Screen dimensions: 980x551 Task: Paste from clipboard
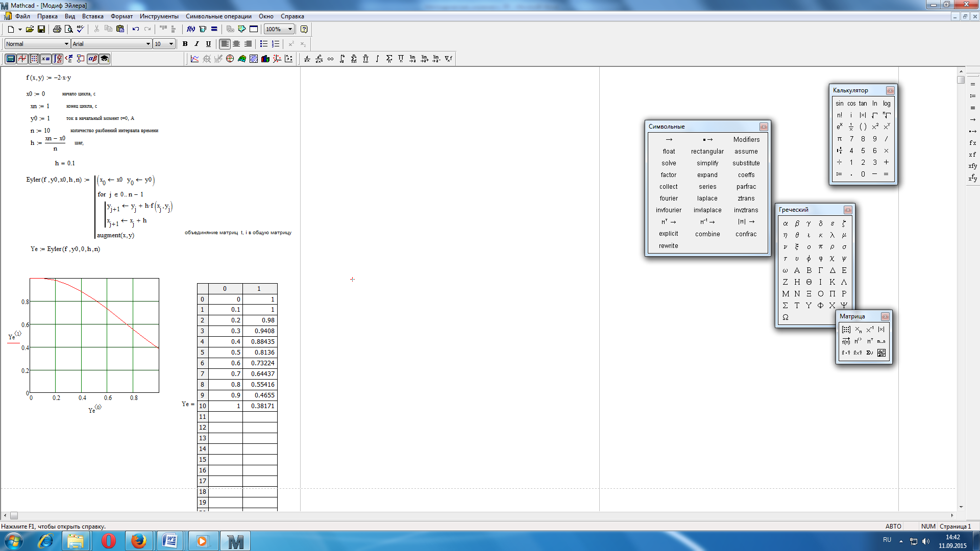pyautogui.click(x=120, y=29)
